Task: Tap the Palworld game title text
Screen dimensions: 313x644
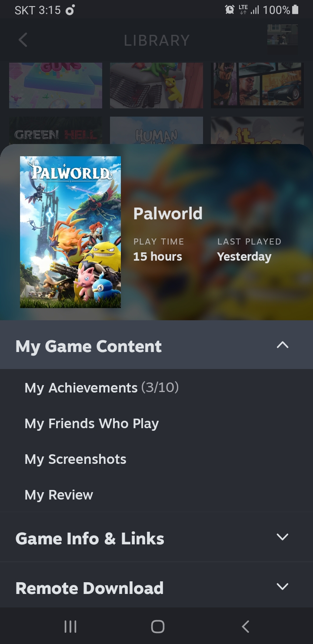Action: pyautogui.click(x=168, y=213)
